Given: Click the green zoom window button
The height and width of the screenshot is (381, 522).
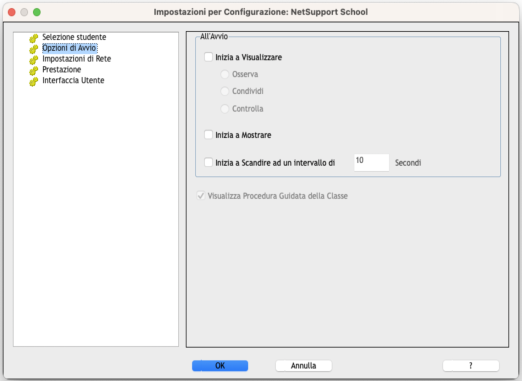Looking at the screenshot, I should [37, 12].
